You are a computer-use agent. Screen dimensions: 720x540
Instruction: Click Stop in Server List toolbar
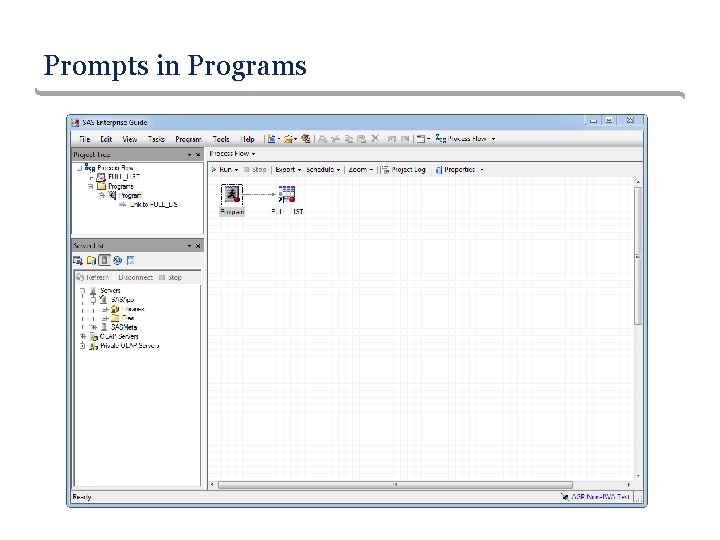coord(170,277)
